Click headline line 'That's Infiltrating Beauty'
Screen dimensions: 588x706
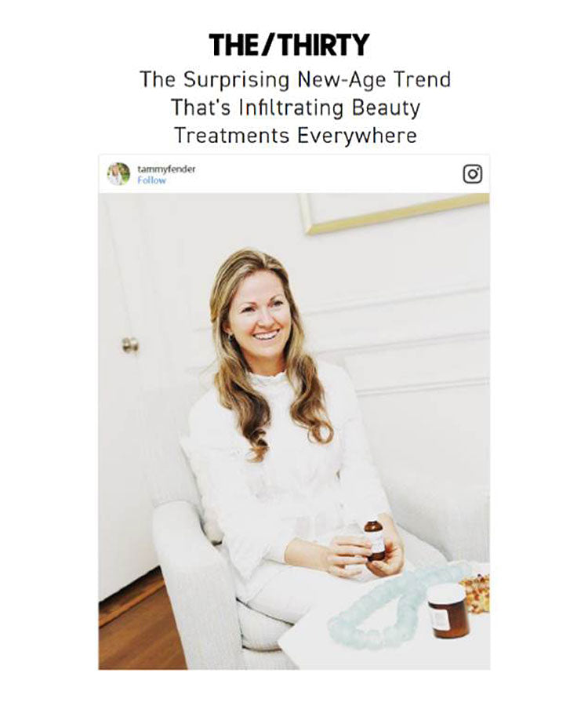click(296, 107)
